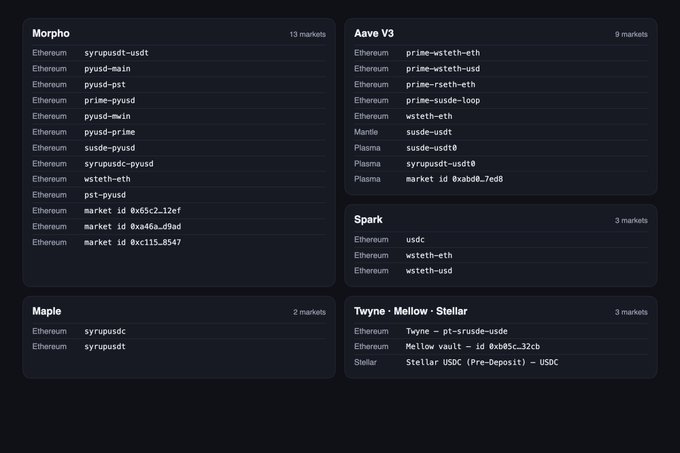Click the '13 markets' count label
Viewport: 680px width, 453px height.
point(307,34)
